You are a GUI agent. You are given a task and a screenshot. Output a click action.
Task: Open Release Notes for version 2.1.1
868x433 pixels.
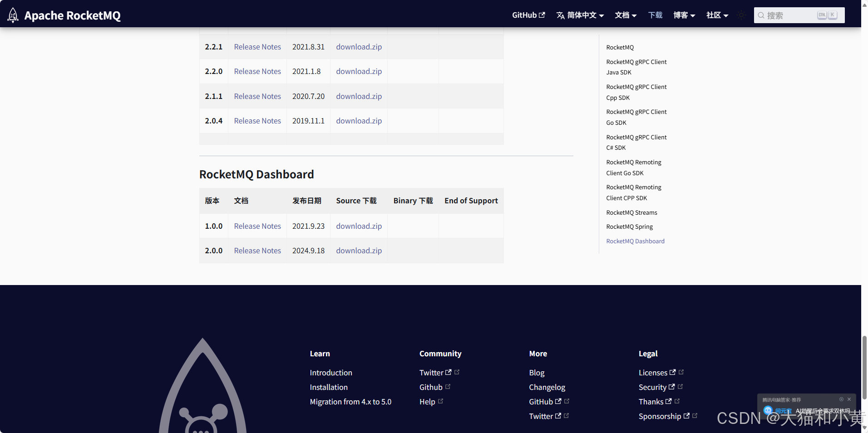tap(257, 96)
